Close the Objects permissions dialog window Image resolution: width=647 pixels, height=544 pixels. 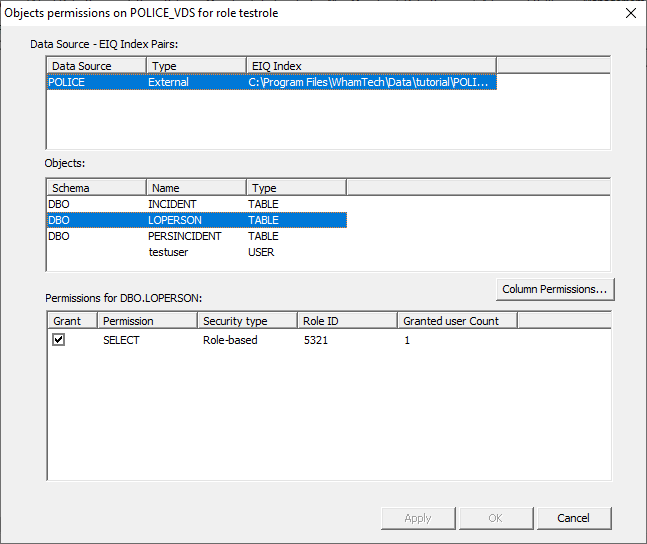coord(629,13)
